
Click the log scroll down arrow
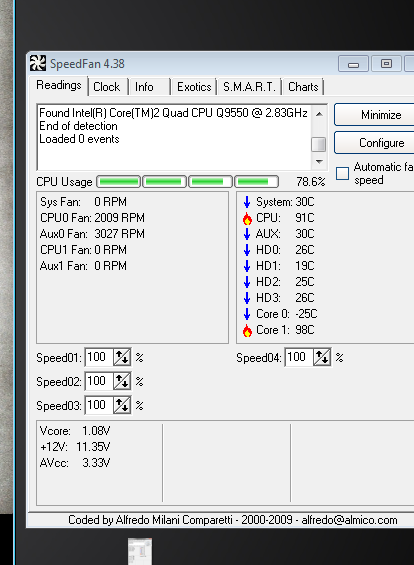coord(319,161)
